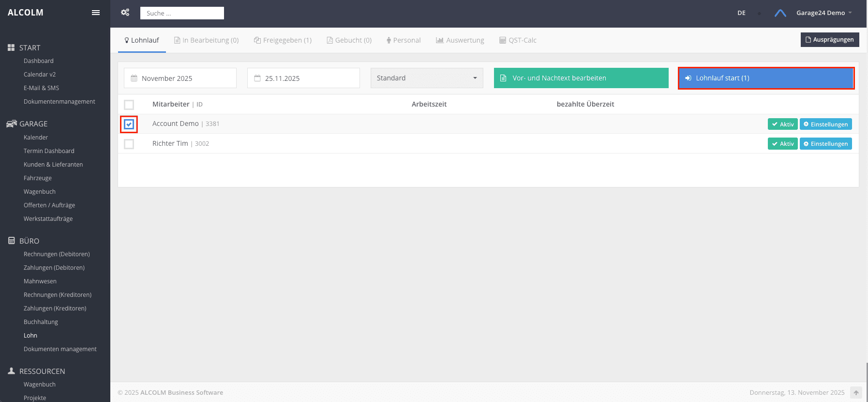This screenshot has height=402, width=868.
Task: Click the 25.11.2025 date field
Action: (x=303, y=78)
